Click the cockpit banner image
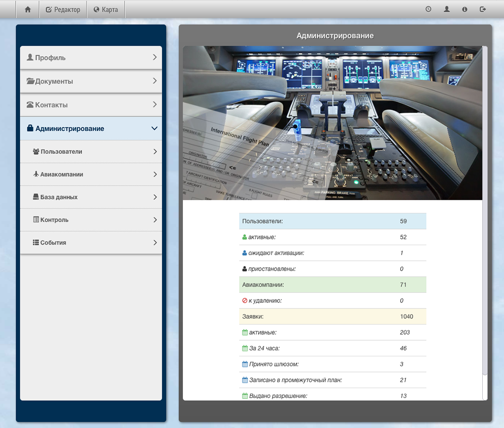The width and height of the screenshot is (504, 428). 332,123
